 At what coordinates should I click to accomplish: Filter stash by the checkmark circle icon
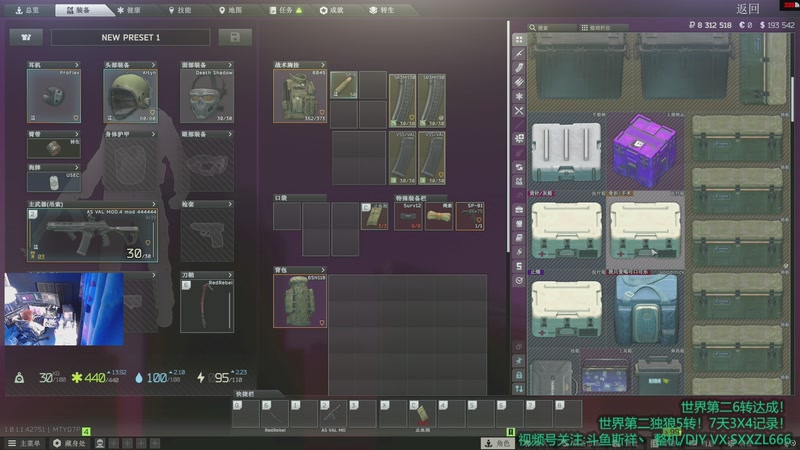(519, 280)
